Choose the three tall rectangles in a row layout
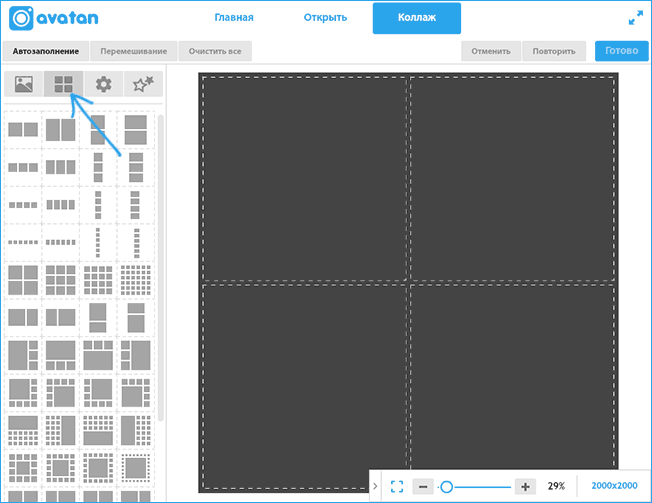This screenshot has width=652, height=503. coord(61,168)
